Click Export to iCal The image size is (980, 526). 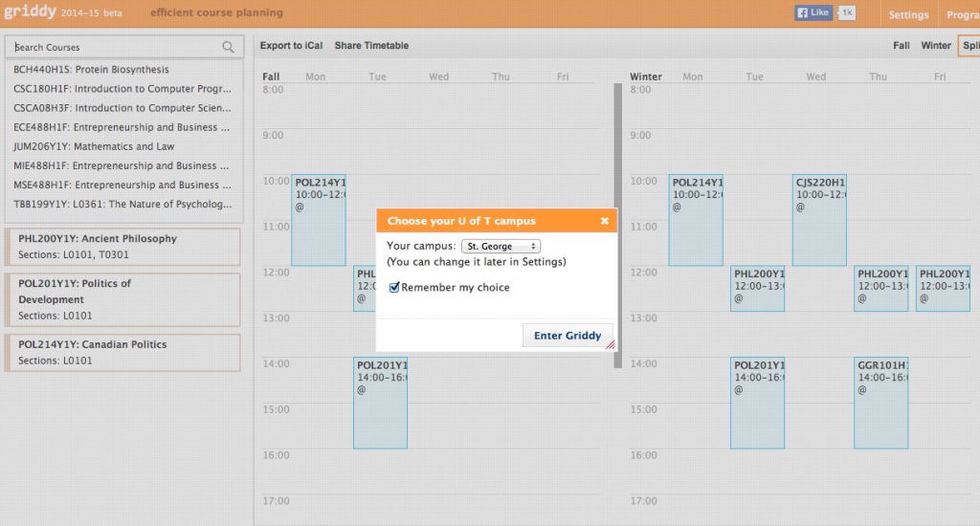click(x=292, y=46)
